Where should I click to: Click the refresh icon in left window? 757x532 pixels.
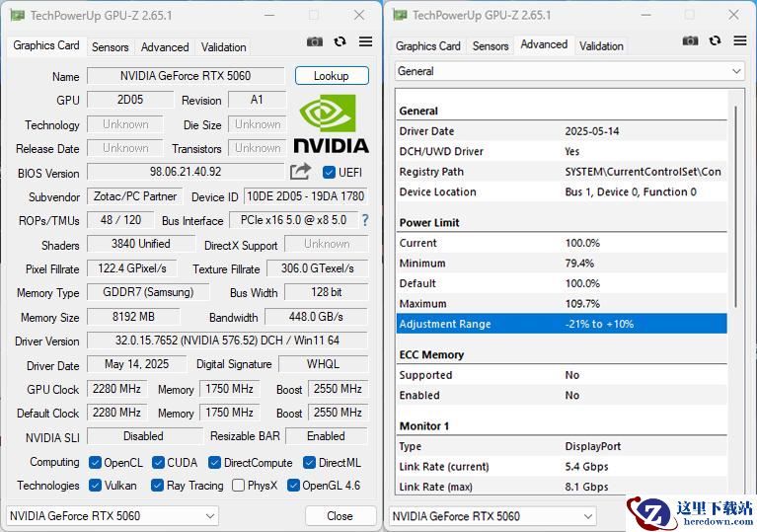340,42
